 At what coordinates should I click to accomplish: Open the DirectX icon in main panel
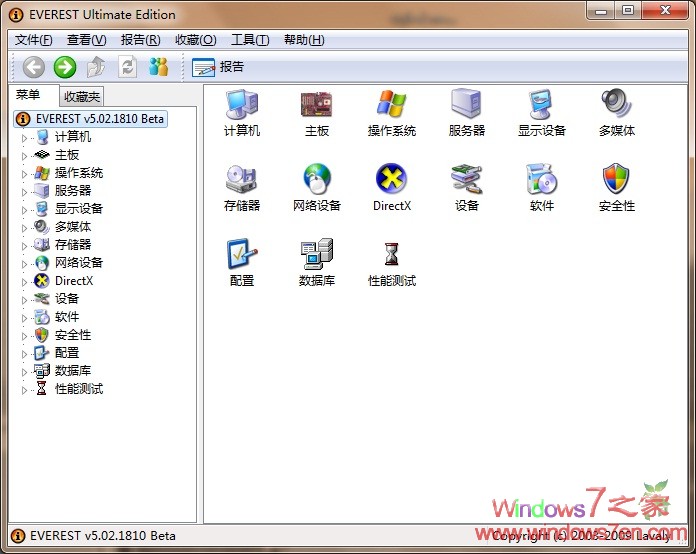click(x=391, y=180)
